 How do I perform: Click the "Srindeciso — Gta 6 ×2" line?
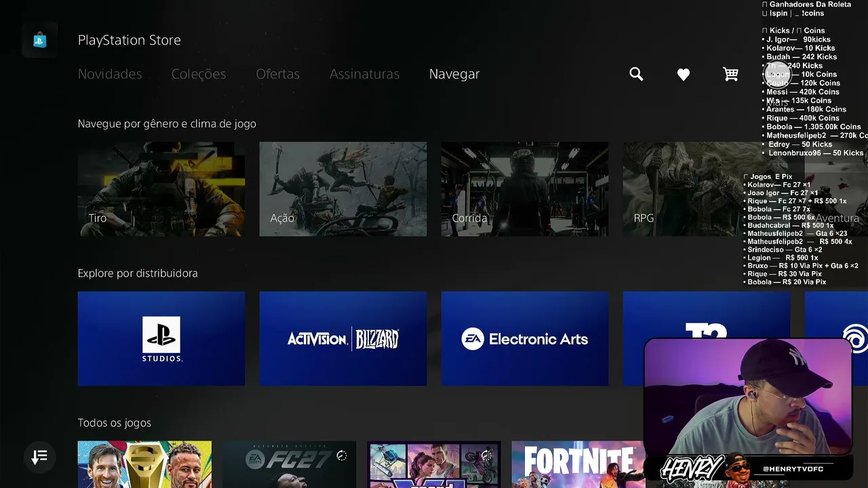pos(783,250)
